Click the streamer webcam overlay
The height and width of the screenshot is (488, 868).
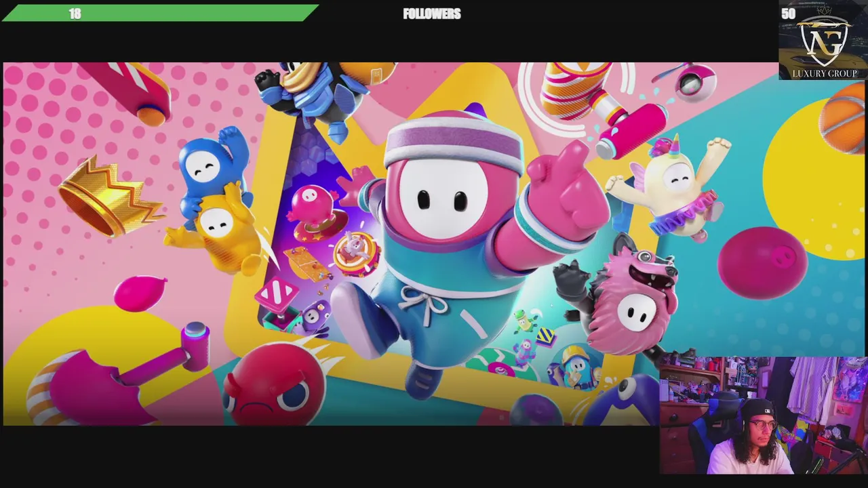[x=764, y=415]
